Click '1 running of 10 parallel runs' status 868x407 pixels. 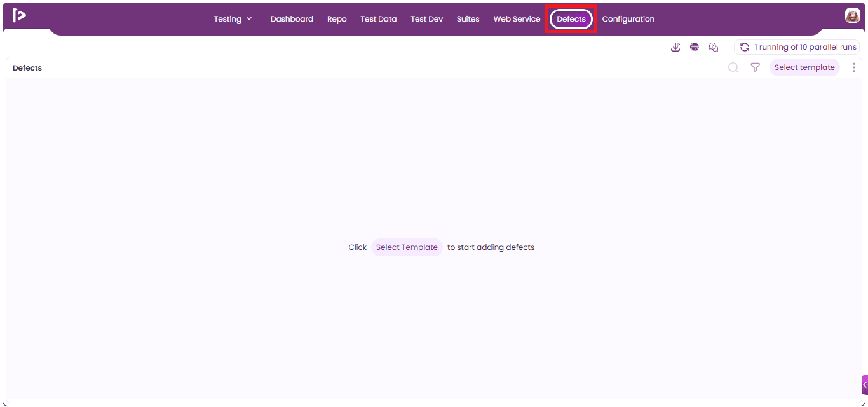click(797, 47)
